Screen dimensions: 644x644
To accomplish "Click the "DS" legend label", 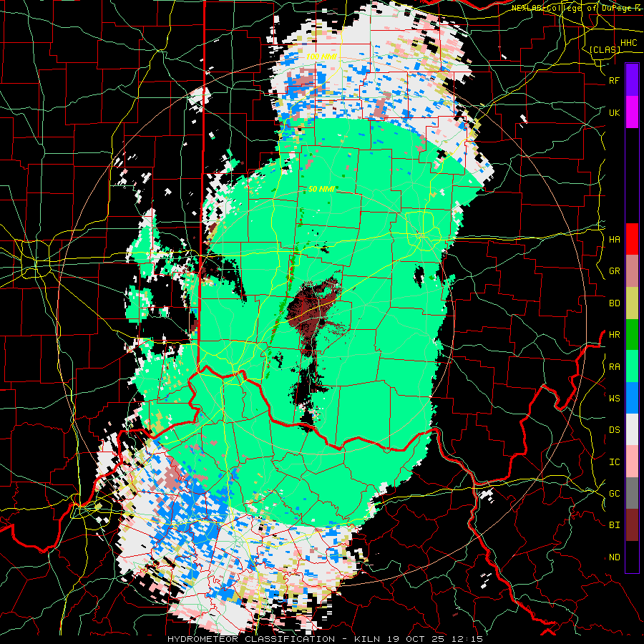I will pyautogui.click(x=614, y=430).
